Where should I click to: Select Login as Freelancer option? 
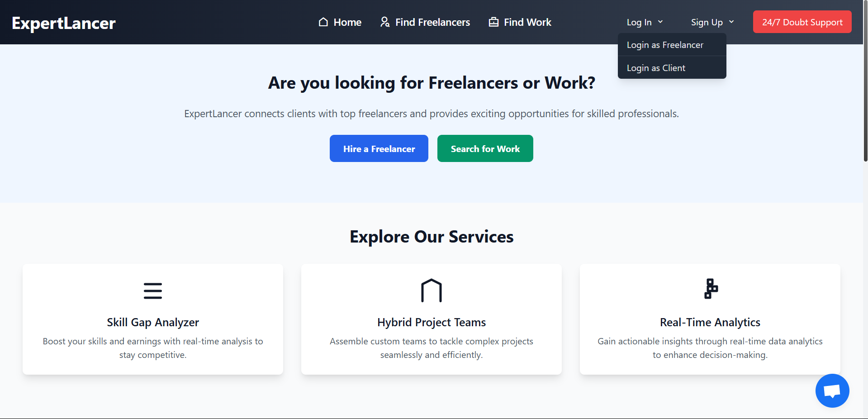pyautogui.click(x=665, y=45)
